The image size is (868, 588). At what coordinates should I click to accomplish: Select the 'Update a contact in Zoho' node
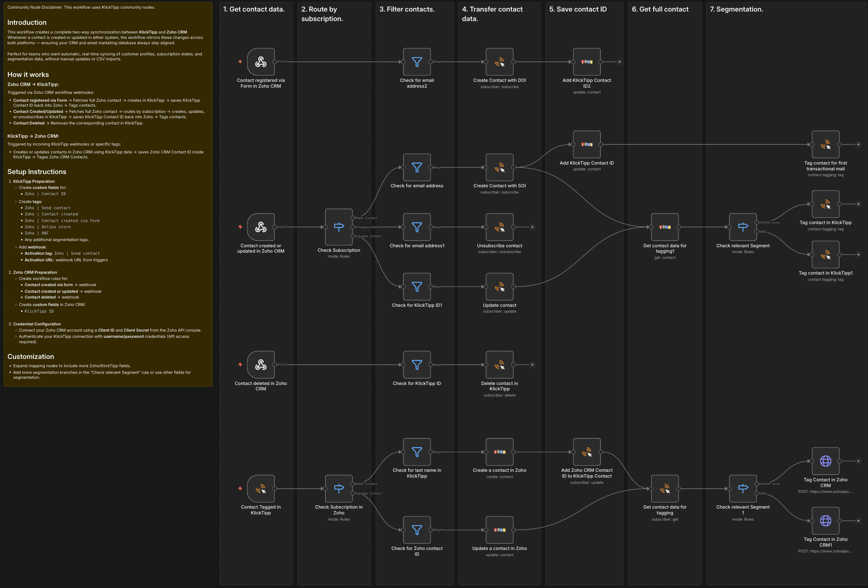point(499,530)
